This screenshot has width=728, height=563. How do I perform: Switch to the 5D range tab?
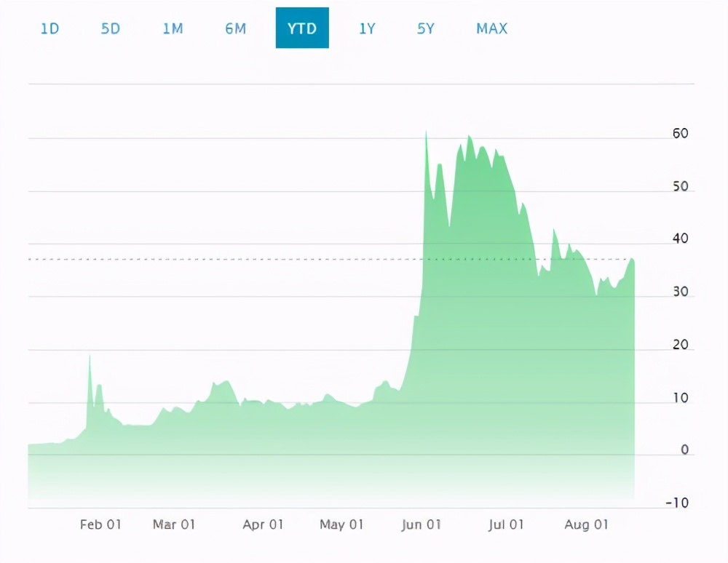tap(110, 29)
